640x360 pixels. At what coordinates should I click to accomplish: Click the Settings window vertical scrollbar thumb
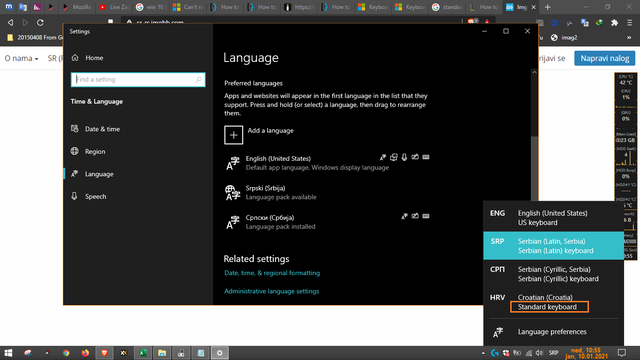click(x=534, y=168)
